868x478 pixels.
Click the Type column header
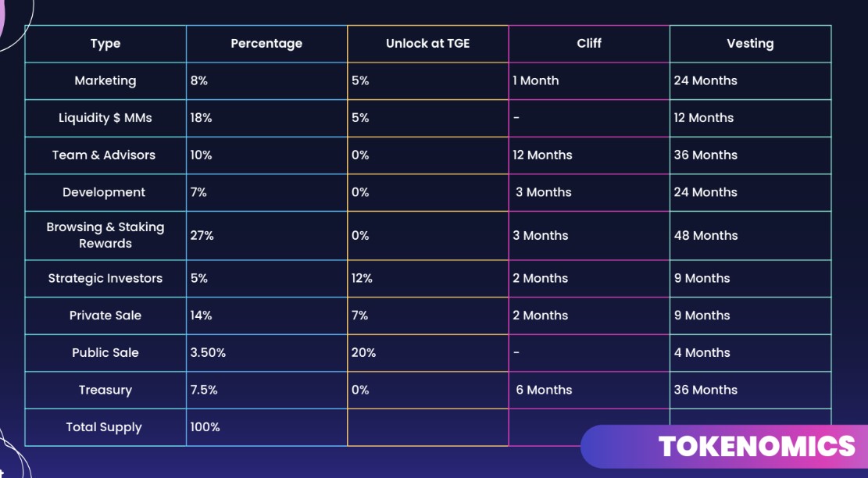tap(105, 44)
